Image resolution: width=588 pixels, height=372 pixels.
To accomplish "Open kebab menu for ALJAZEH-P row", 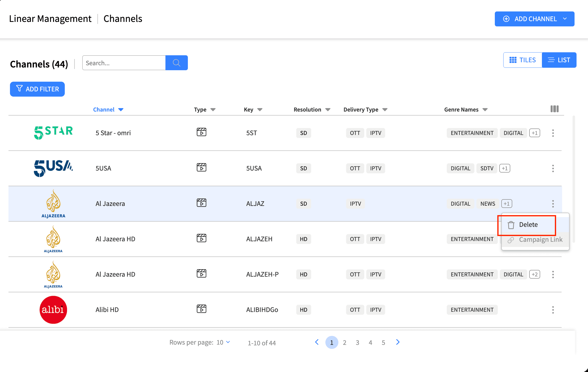I will click(x=553, y=274).
